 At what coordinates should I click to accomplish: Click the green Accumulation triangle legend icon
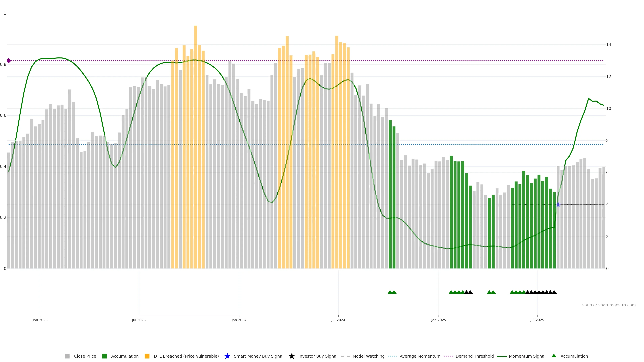click(x=554, y=356)
